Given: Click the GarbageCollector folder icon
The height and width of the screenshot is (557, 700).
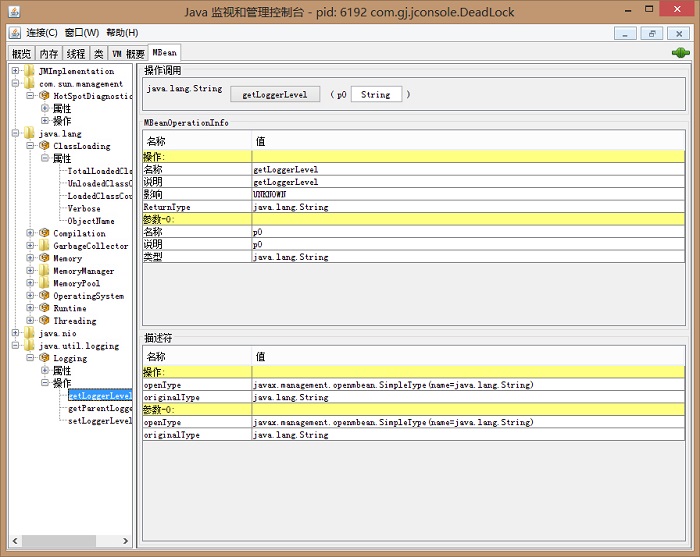Looking at the screenshot, I should (44, 245).
